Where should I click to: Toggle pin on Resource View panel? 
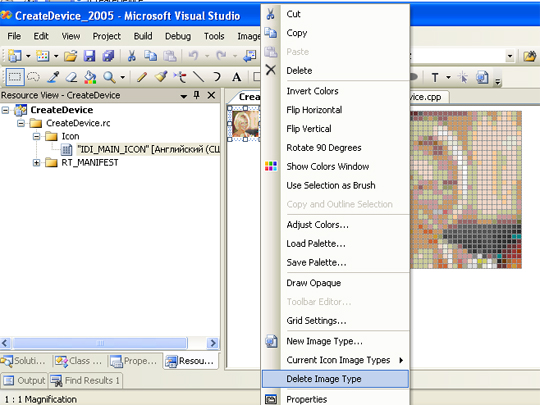point(197,95)
